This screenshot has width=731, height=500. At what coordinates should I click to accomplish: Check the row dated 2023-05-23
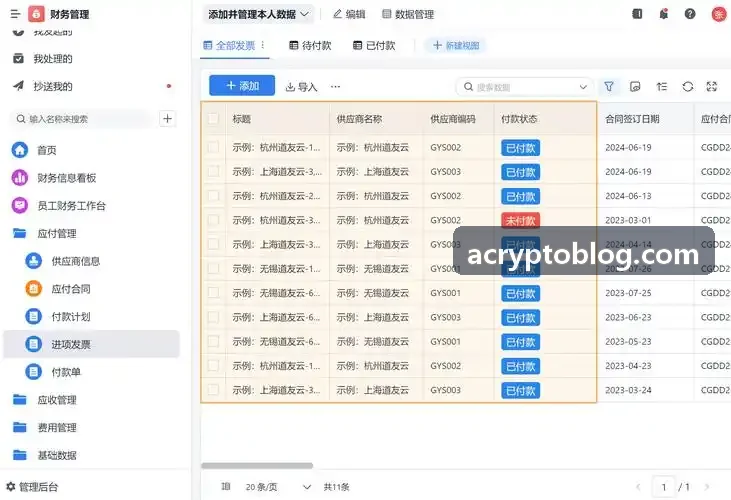tap(213, 341)
